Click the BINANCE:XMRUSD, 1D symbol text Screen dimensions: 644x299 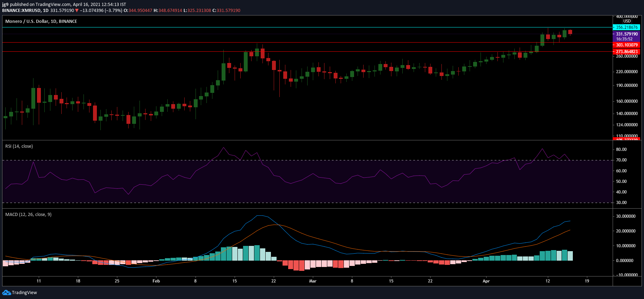pyautogui.click(x=25, y=11)
